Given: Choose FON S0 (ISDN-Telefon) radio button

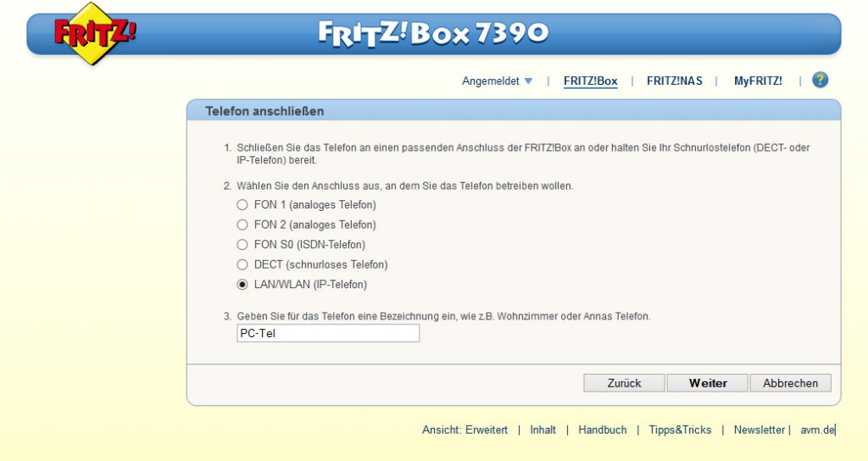Looking at the screenshot, I should point(242,245).
